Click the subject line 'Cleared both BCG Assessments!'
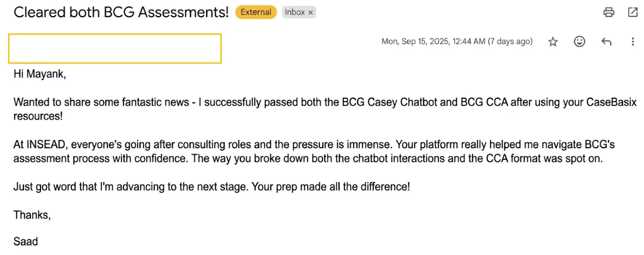The height and width of the screenshot is (255, 644). point(121,13)
